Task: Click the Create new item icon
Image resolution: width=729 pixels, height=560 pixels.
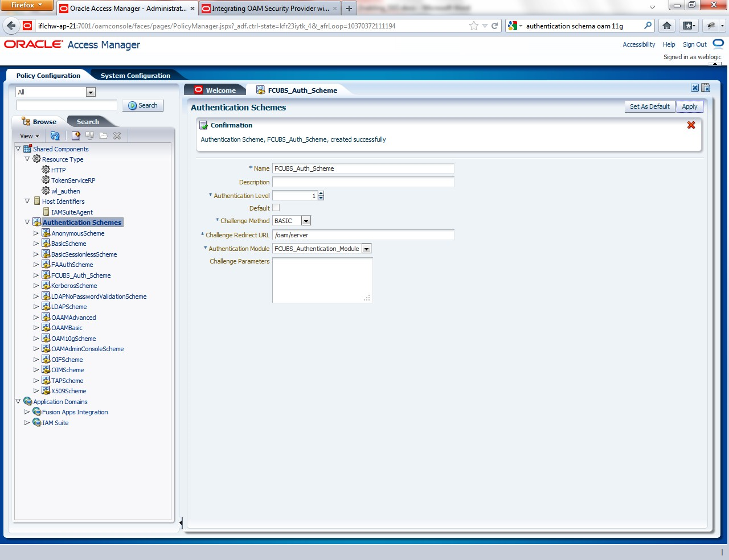Action: pyautogui.click(x=76, y=136)
